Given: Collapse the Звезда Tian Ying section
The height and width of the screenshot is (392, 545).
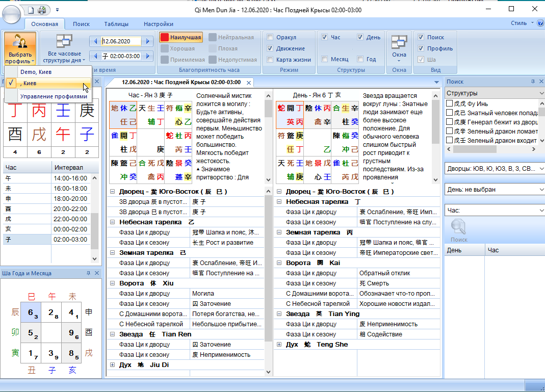Looking at the screenshot, I should pyautogui.click(x=279, y=314).
